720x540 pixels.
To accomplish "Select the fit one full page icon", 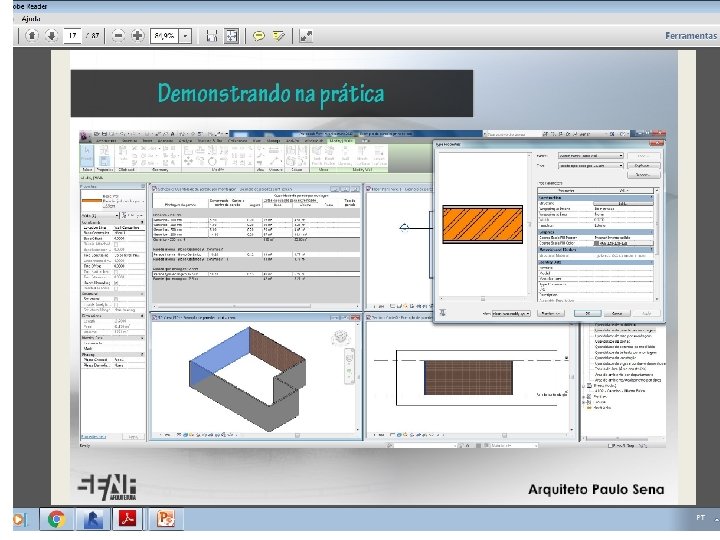I will (x=231, y=36).
